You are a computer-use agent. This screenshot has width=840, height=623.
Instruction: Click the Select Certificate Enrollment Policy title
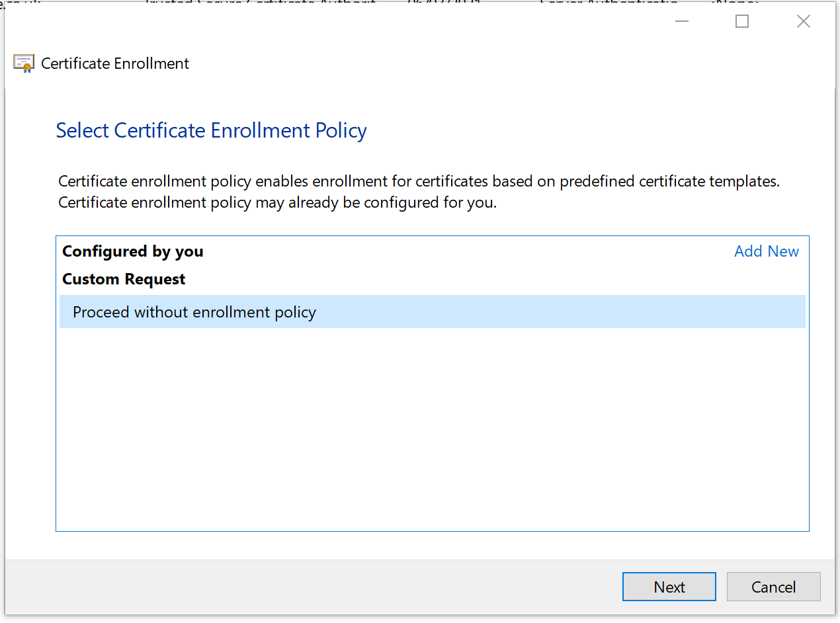[211, 130]
